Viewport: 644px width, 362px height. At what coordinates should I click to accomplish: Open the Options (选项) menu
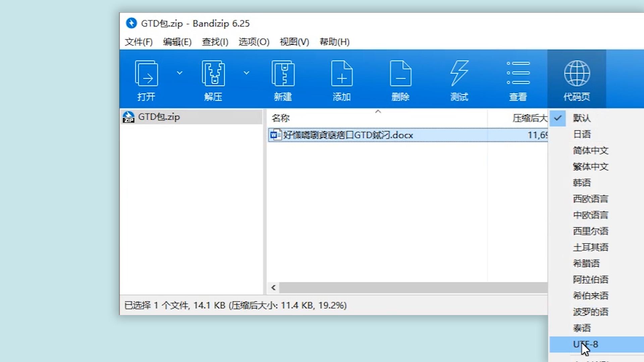click(254, 42)
